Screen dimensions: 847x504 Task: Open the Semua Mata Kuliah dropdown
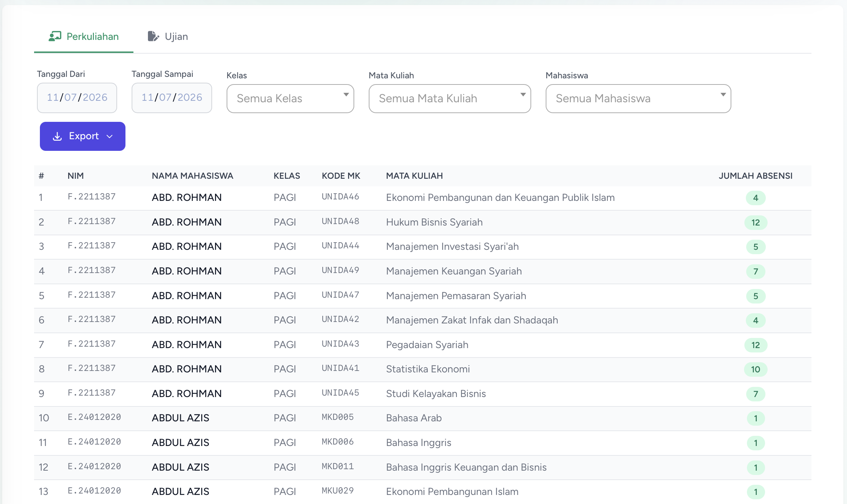(450, 99)
